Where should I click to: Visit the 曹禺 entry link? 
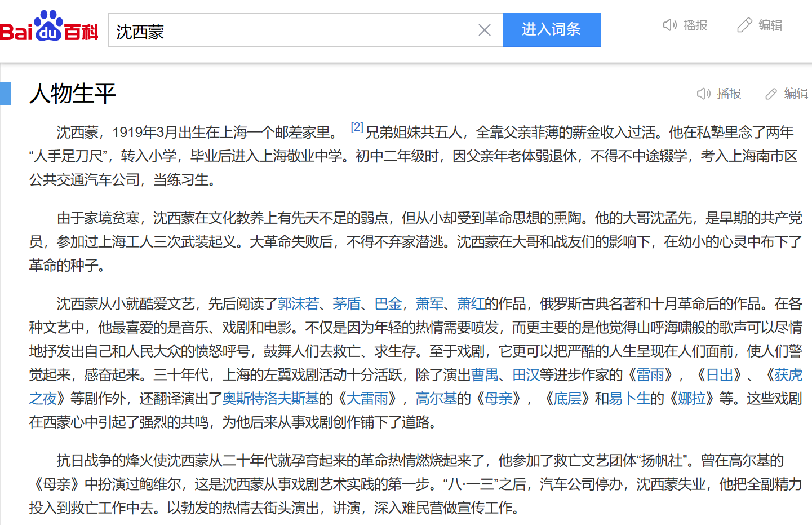[x=485, y=375]
